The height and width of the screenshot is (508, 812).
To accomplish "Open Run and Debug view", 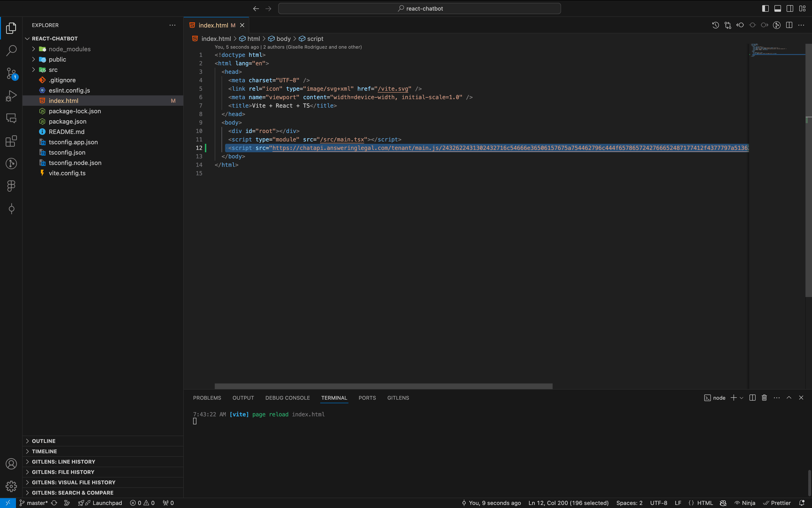I will click(x=11, y=96).
